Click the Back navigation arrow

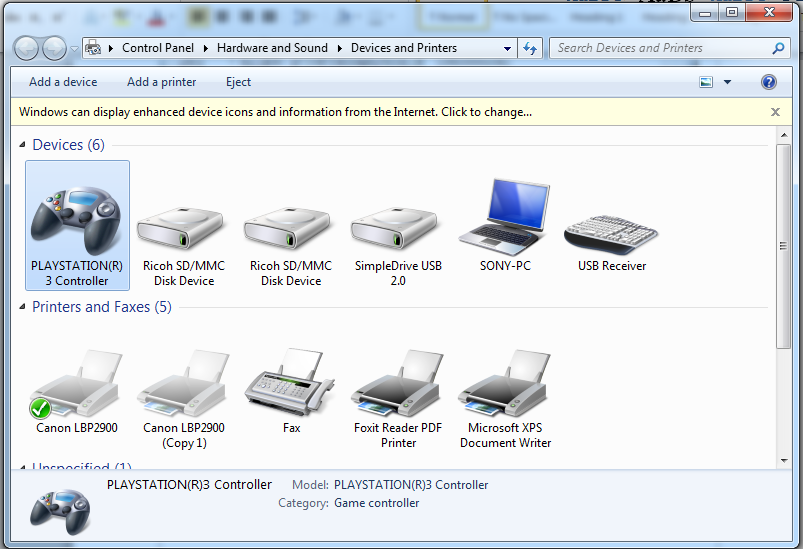pyautogui.click(x=26, y=49)
